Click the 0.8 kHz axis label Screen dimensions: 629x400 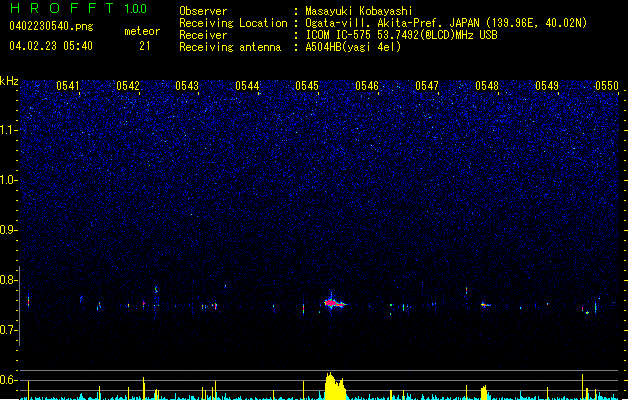[x=9, y=280]
